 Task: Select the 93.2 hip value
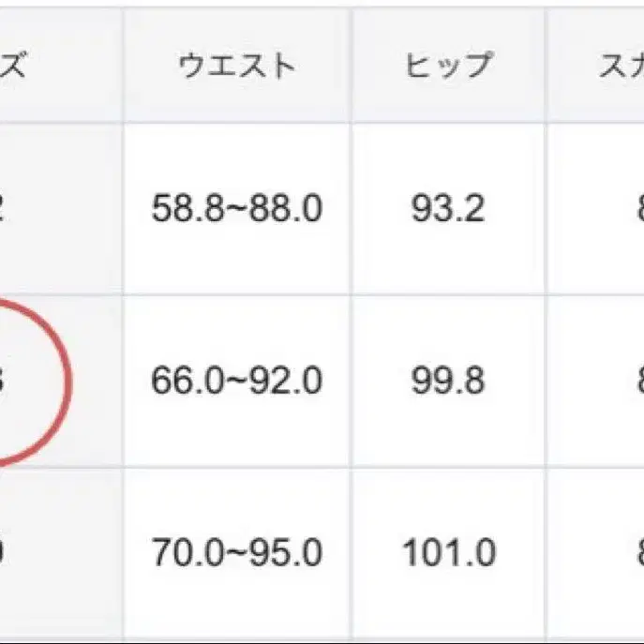448,208
